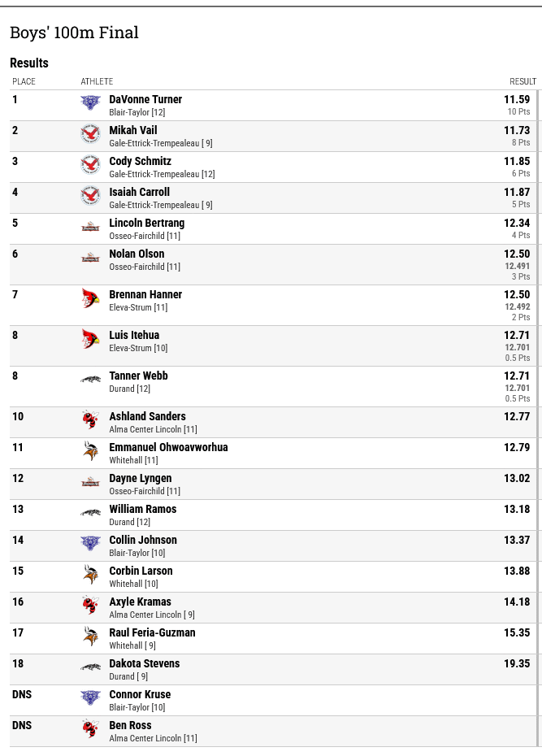Screen dimensions: 542x756
Task: Click Gale-Ettrick-Trempealeau logo beside Mikah Vail
Action: point(90,134)
